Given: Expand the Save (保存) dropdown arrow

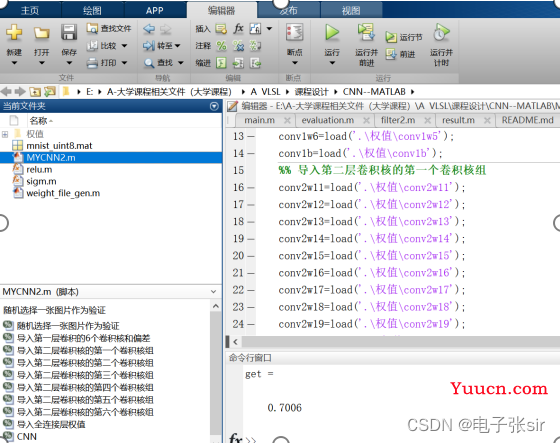Looking at the screenshot, I should (69, 63).
